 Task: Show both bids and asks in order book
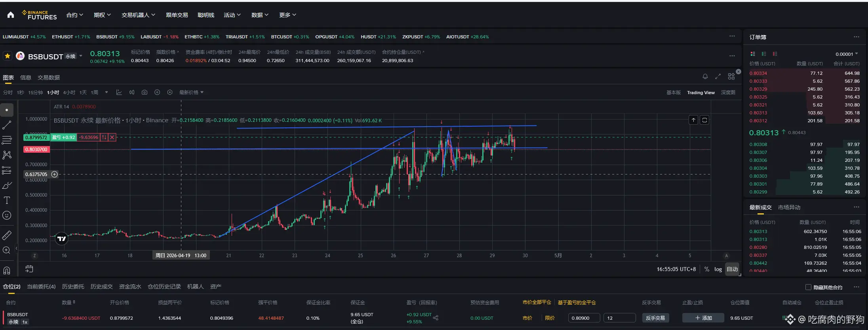coord(753,54)
